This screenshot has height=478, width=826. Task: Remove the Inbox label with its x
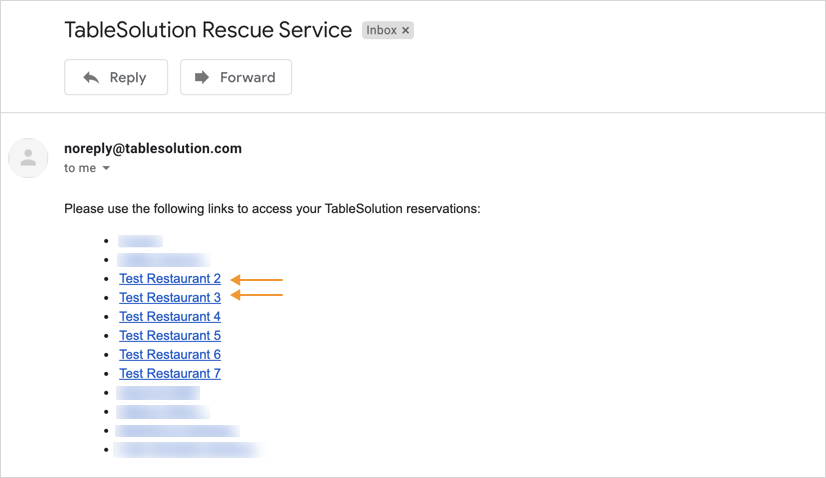point(406,31)
